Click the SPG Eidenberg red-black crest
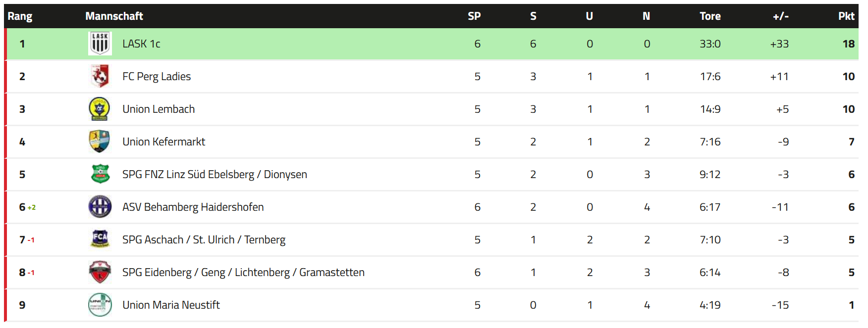The height and width of the screenshot is (328, 868). pos(100,272)
